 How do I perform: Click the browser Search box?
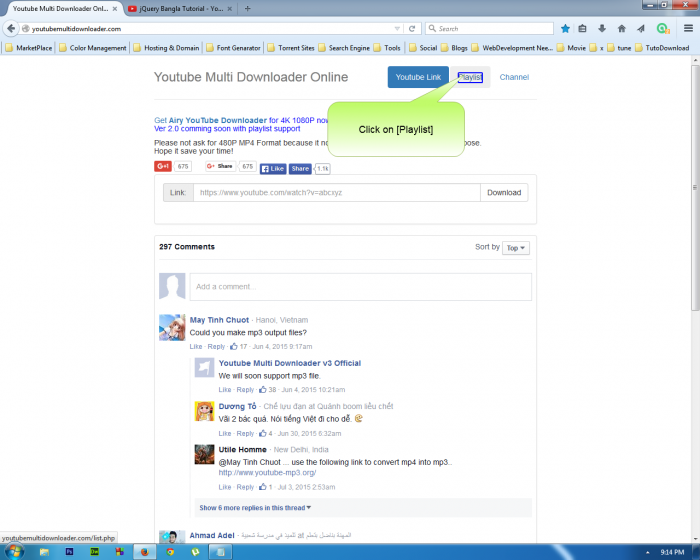[489, 29]
